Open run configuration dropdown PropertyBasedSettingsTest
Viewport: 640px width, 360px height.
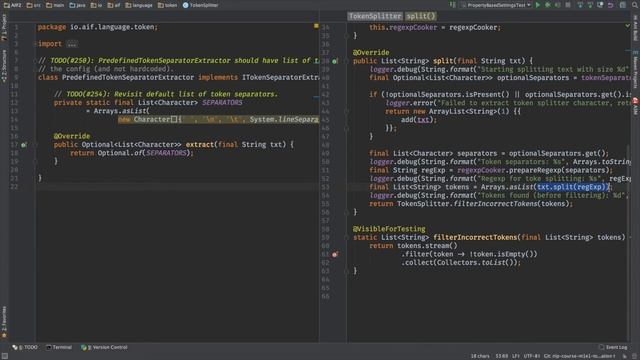(496, 5)
